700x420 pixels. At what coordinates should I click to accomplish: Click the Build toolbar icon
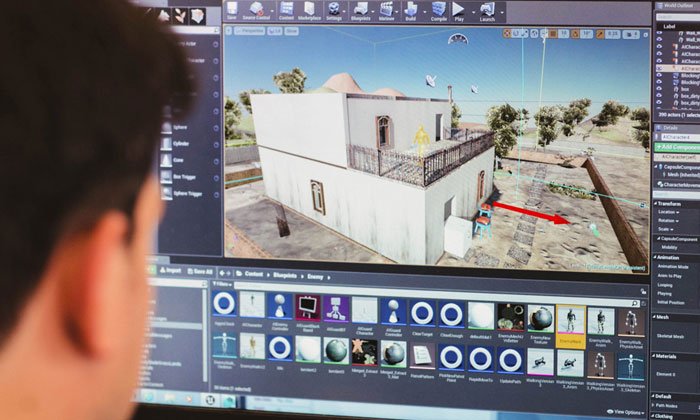[x=411, y=11]
